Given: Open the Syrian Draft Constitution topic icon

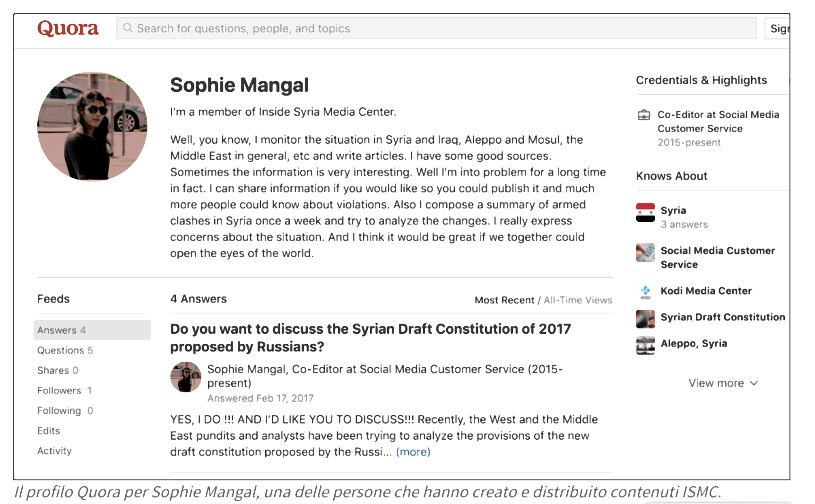Looking at the screenshot, I should coord(645,319).
